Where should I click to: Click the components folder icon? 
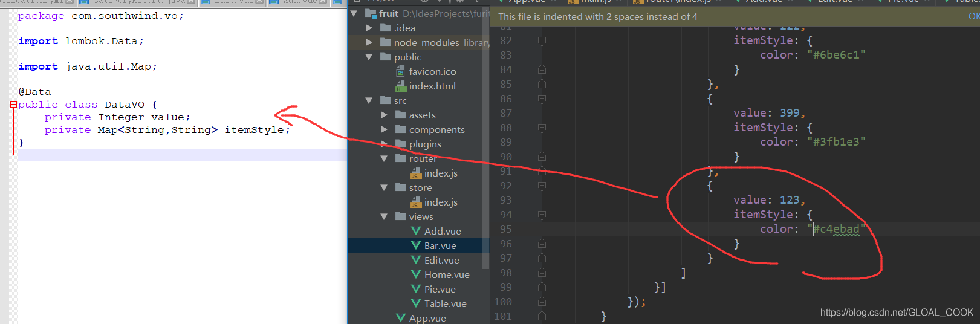point(401,129)
